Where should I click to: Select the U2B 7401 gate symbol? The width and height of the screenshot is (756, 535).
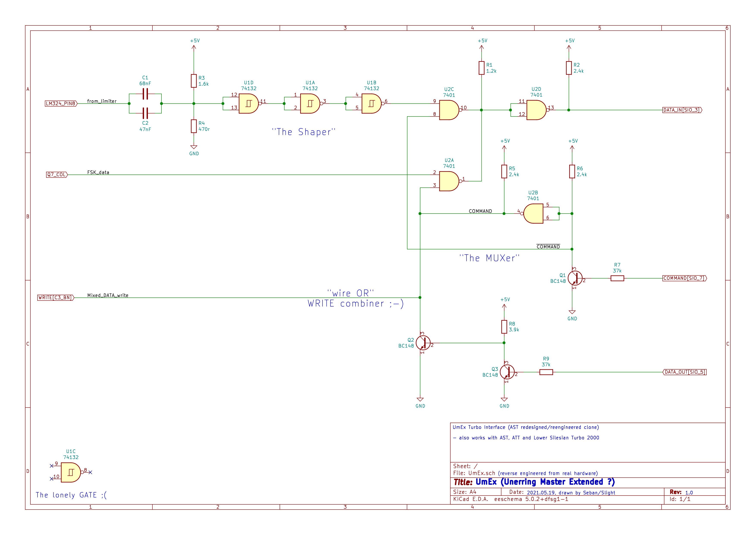533,214
